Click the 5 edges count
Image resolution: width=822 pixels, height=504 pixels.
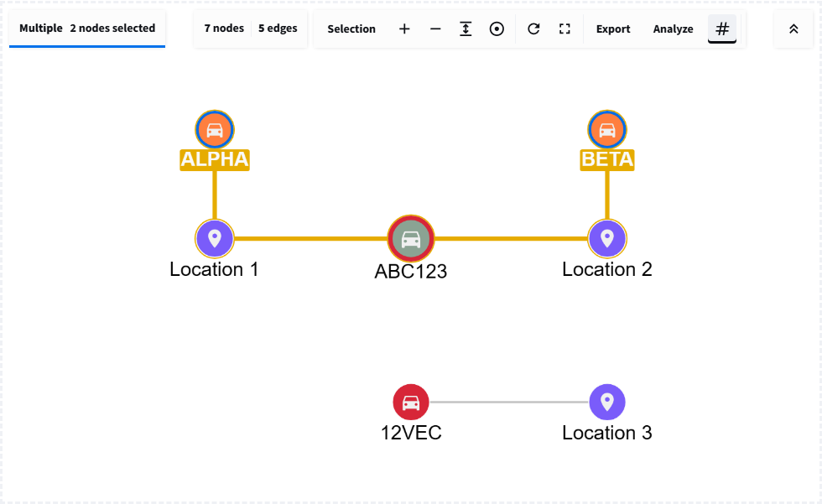278,29
